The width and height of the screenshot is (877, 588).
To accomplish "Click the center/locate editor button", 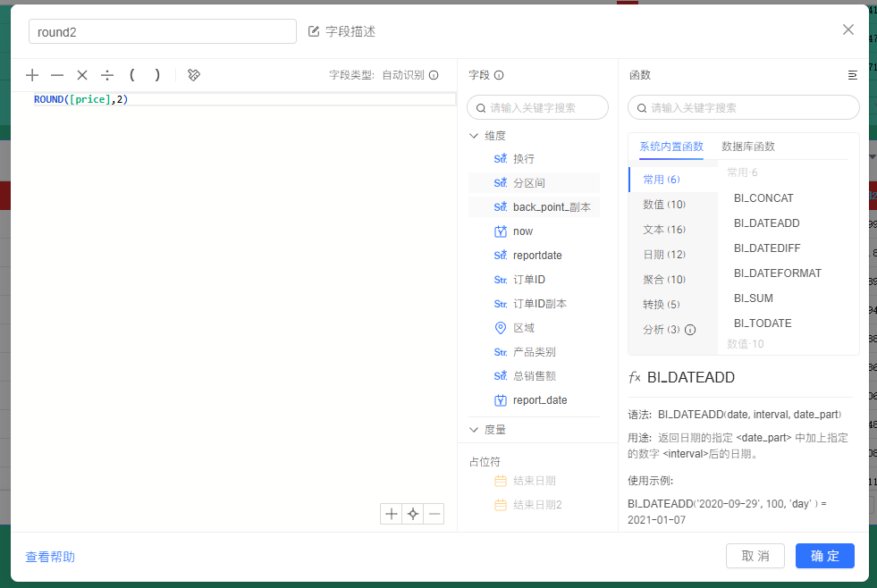I will pos(413,514).
